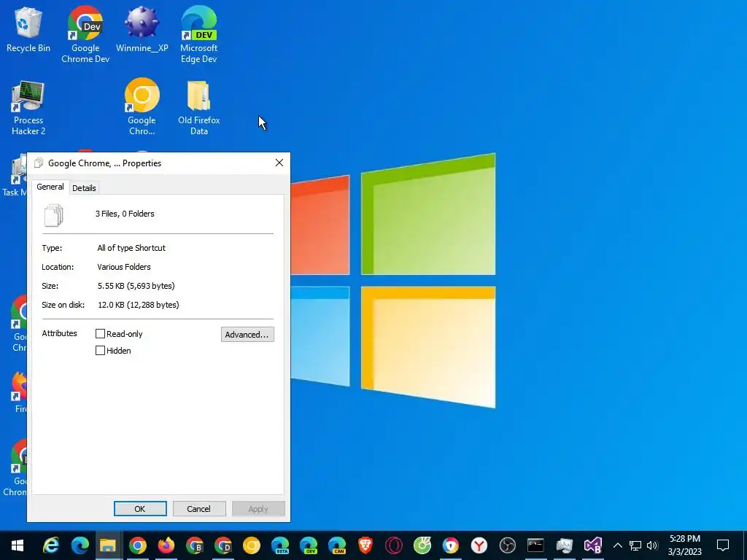Click the green Coc Coc browser taskbar icon
The image size is (747, 560).
point(422,545)
